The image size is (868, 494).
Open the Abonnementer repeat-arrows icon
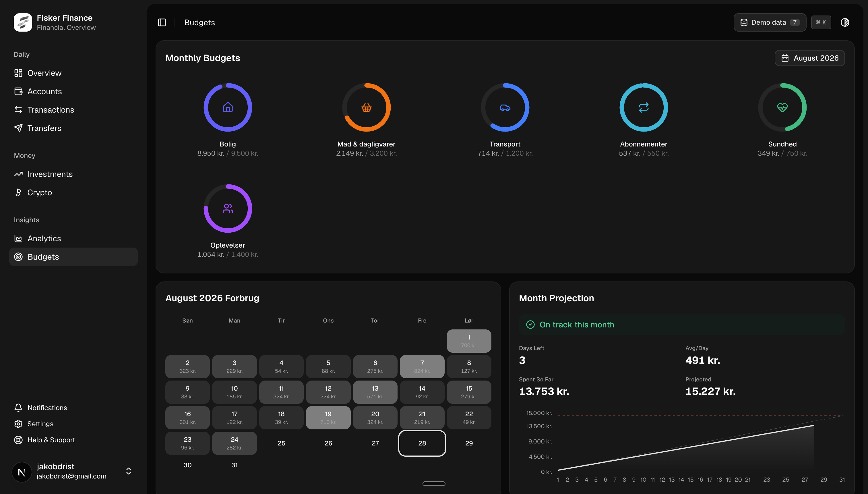pos(644,107)
